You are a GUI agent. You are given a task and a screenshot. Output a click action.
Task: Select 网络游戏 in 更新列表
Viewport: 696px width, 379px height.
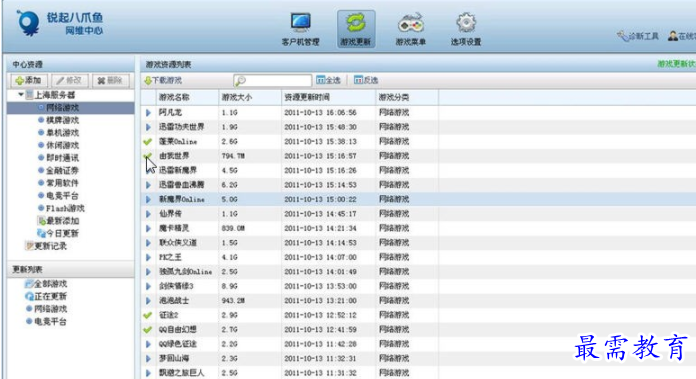click(50, 308)
